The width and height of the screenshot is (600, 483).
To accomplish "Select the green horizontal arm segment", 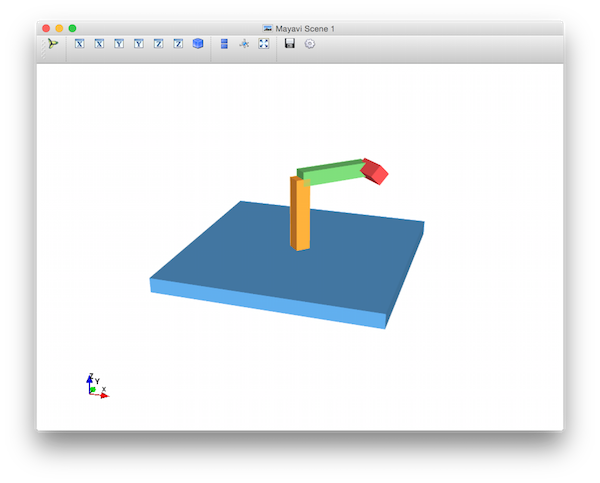I will point(334,174).
